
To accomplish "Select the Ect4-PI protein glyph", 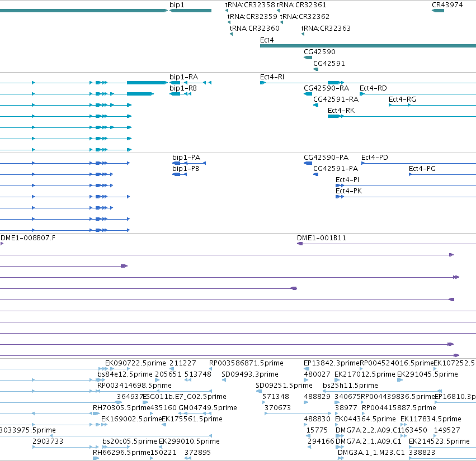I will tap(340, 186).
